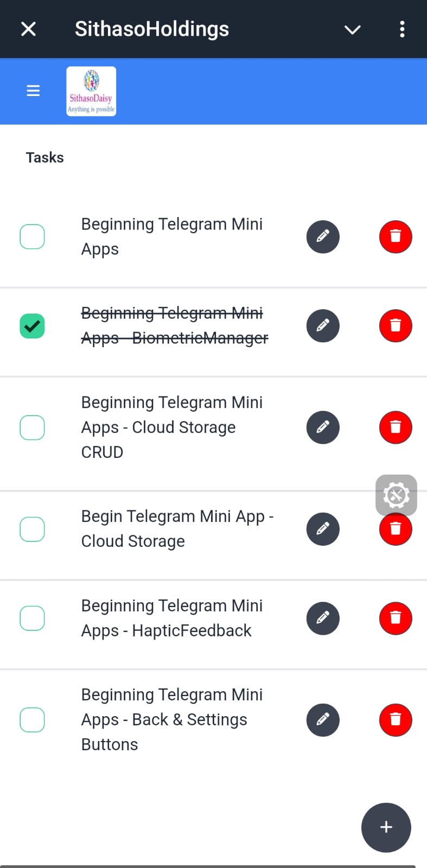Delete the Back & Settings Buttons task
The height and width of the screenshot is (868, 427).
(x=396, y=720)
